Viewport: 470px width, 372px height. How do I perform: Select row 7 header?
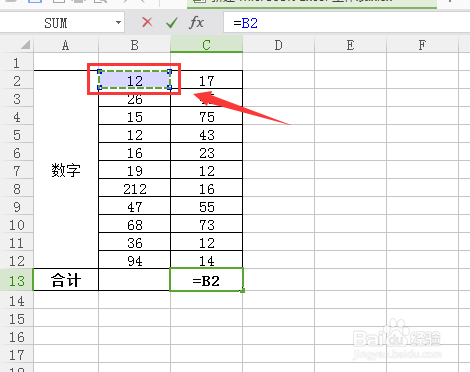coord(17,171)
